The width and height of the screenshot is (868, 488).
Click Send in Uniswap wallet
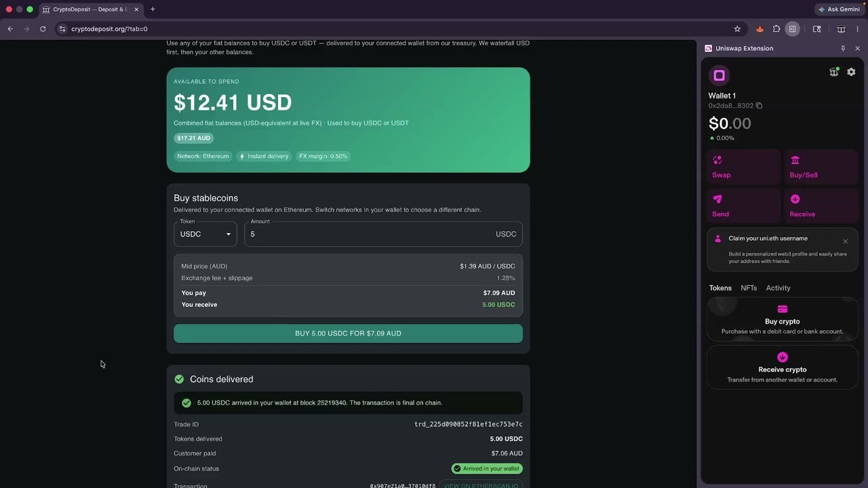click(744, 206)
